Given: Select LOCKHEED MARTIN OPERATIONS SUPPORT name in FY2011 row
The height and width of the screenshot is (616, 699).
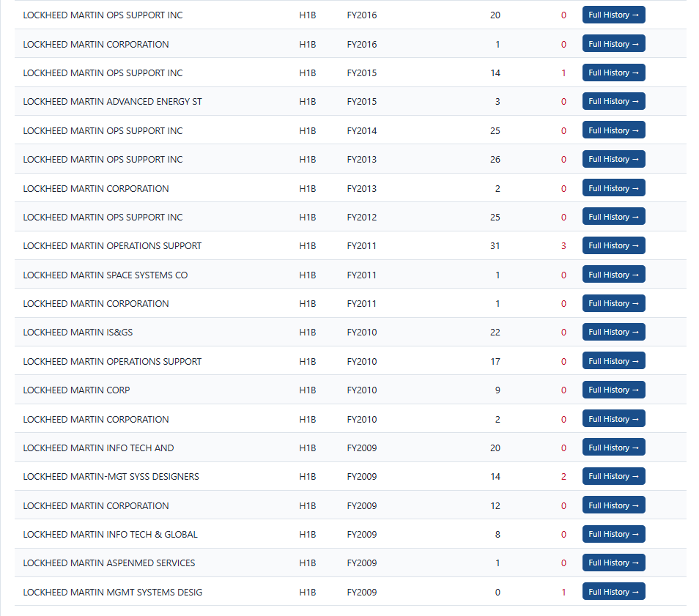Looking at the screenshot, I should pos(112,246).
